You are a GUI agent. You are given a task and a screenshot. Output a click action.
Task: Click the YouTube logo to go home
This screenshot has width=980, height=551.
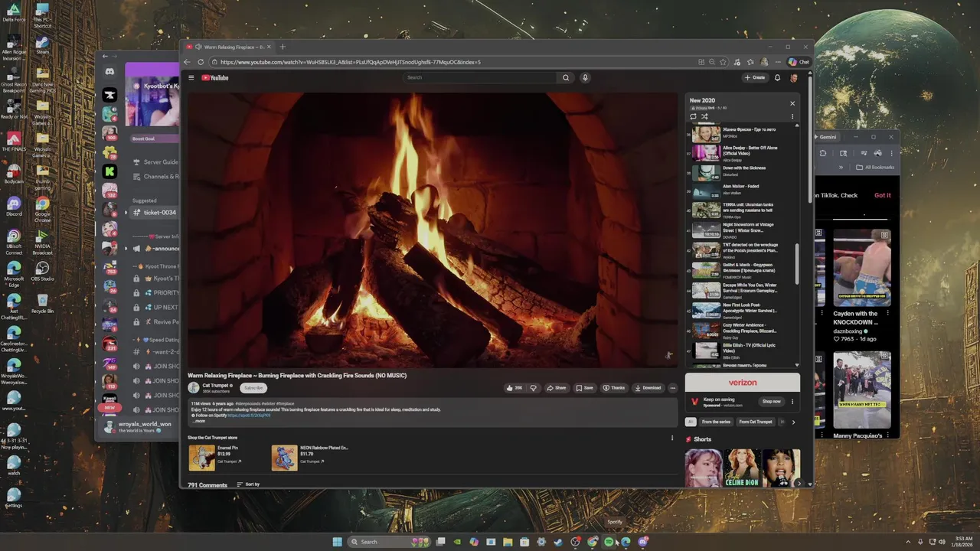pos(215,77)
